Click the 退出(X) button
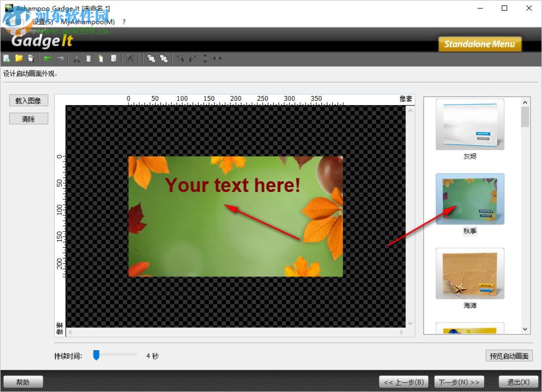542x392 pixels. [x=518, y=382]
